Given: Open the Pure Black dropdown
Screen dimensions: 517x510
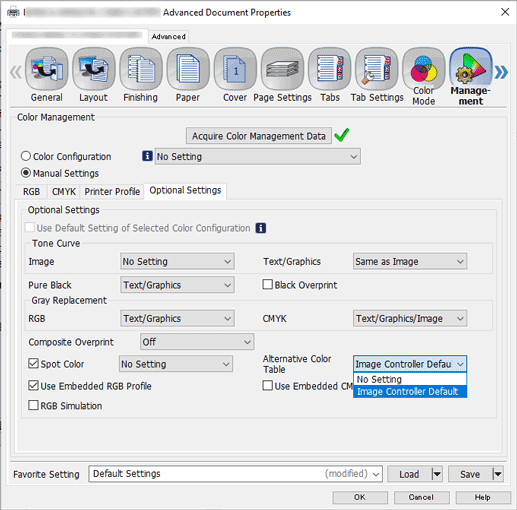Looking at the screenshot, I should point(177,285).
